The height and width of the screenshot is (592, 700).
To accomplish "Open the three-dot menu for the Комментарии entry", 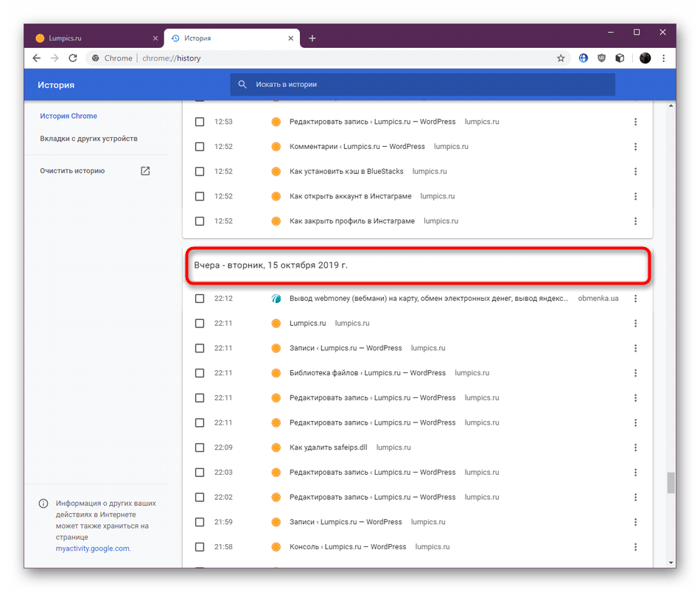I will (x=636, y=147).
